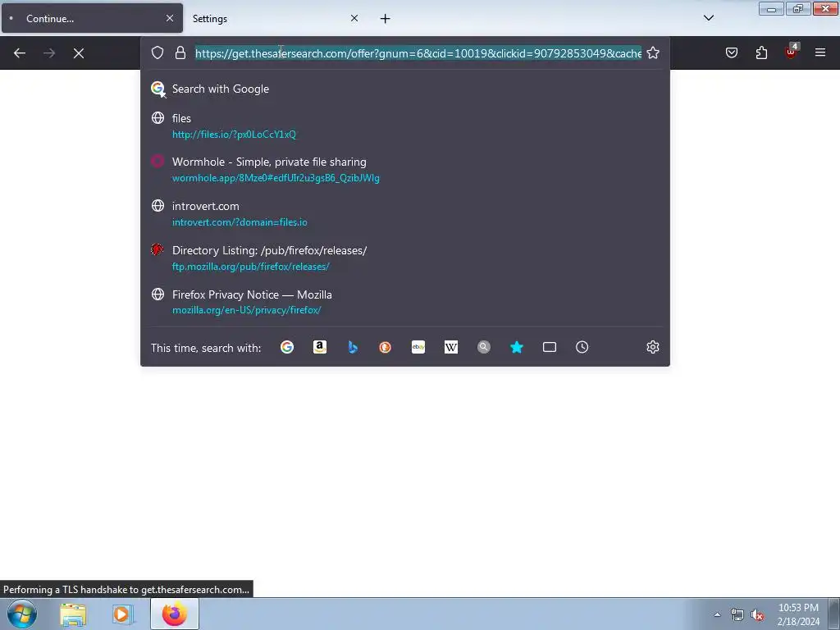The image size is (840, 630).
Task: Open the Extensions puzzle icon
Action: point(761,52)
